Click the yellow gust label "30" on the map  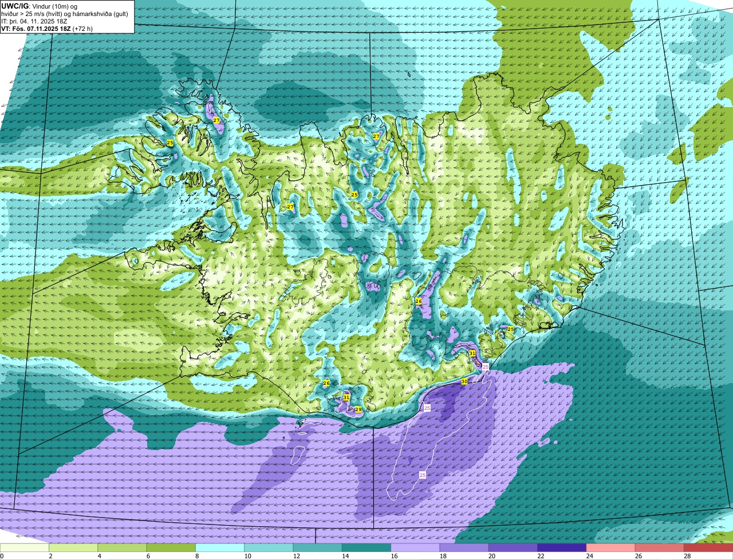click(x=464, y=381)
